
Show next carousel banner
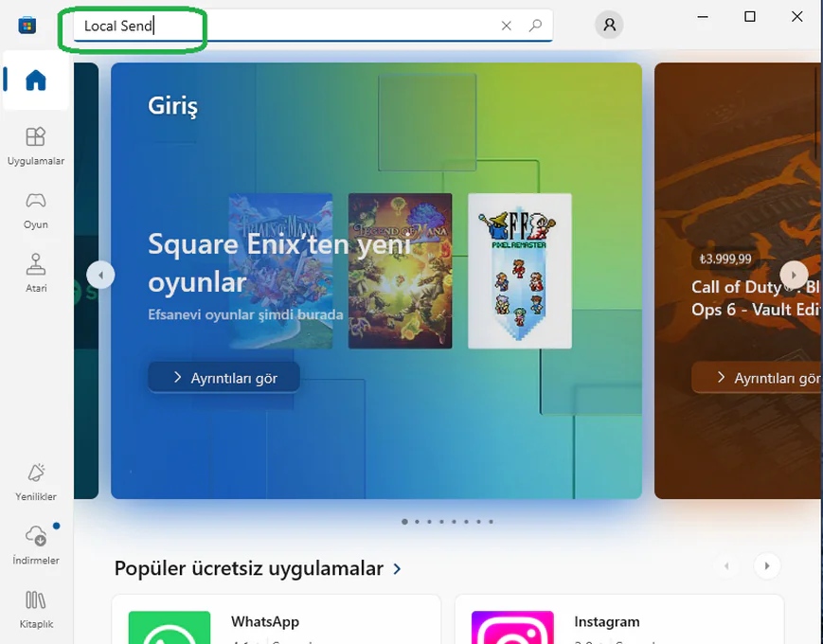point(794,275)
